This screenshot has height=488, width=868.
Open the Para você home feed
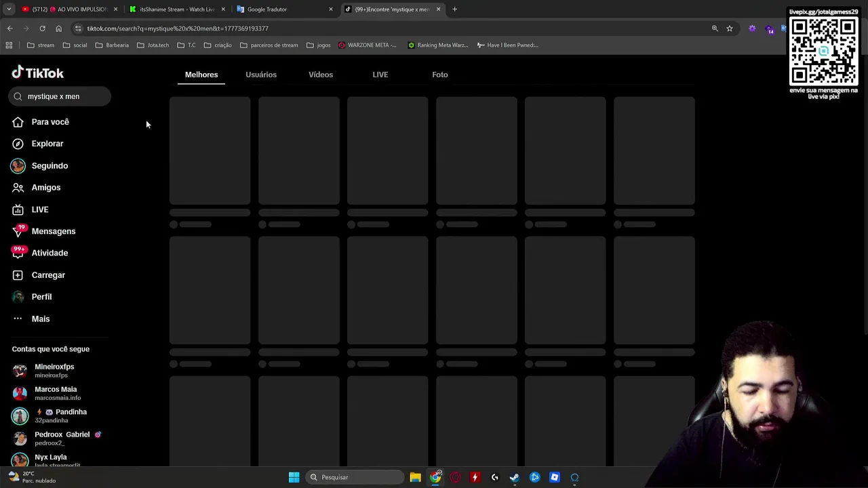pos(41,122)
